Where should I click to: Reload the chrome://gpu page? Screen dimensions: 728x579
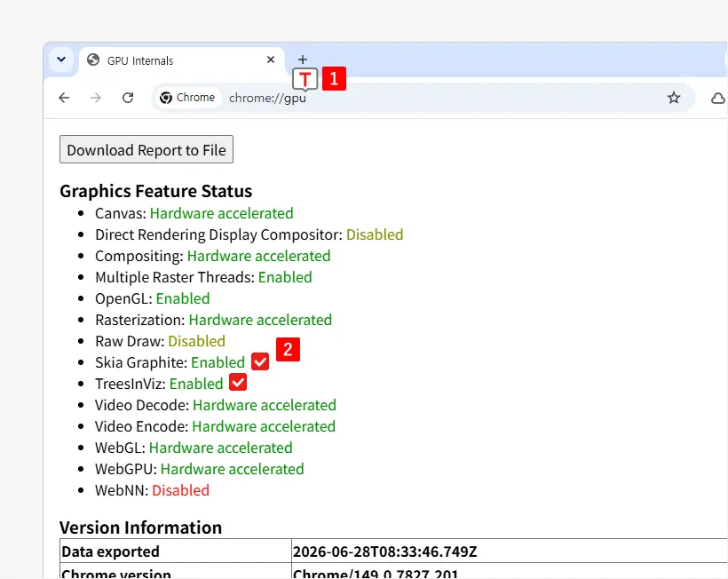(x=128, y=98)
